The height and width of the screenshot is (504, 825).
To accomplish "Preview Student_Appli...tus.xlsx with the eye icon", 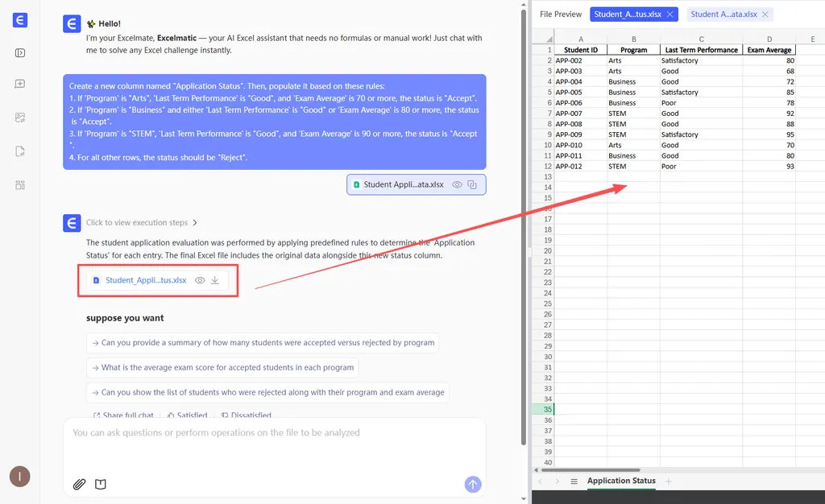I will (x=200, y=280).
